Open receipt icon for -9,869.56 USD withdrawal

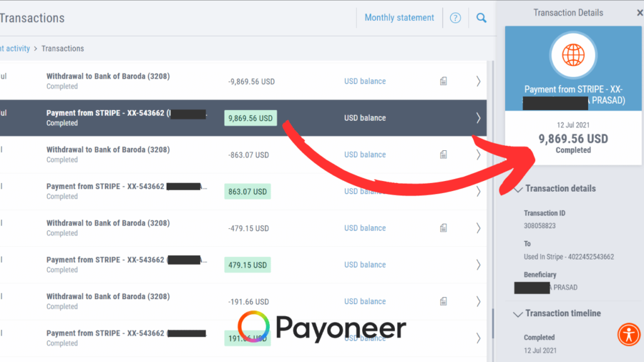[x=443, y=81]
